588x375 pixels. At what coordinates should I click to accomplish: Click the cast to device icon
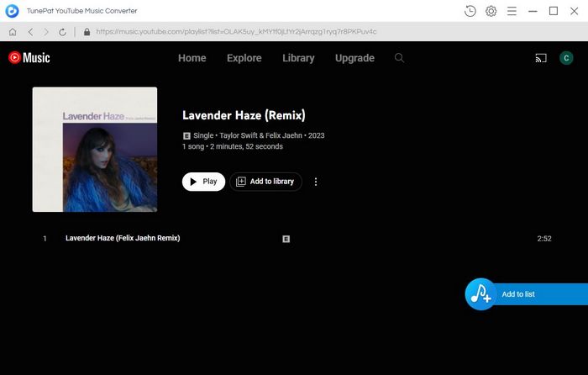pyautogui.click(x=541, y=58)
